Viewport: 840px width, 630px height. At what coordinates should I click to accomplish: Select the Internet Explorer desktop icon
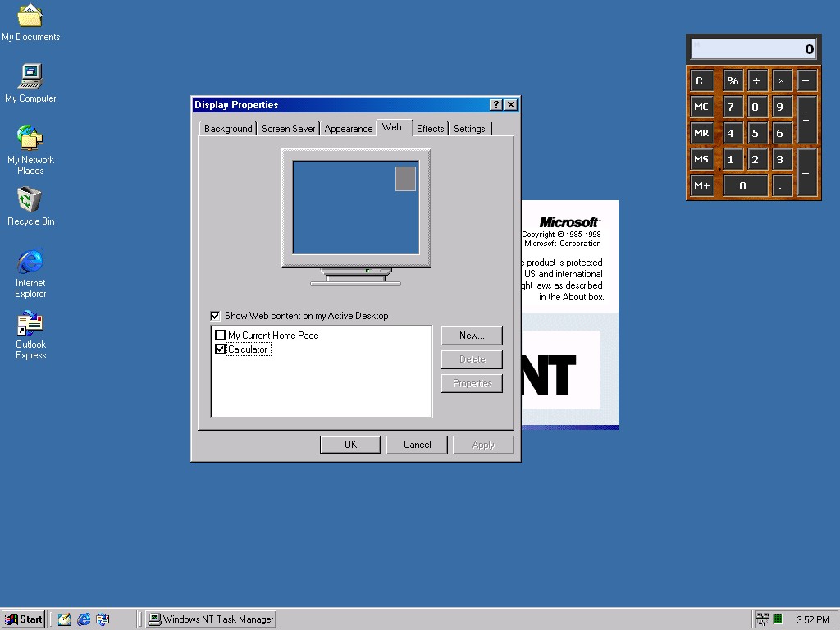coord(30,273)
